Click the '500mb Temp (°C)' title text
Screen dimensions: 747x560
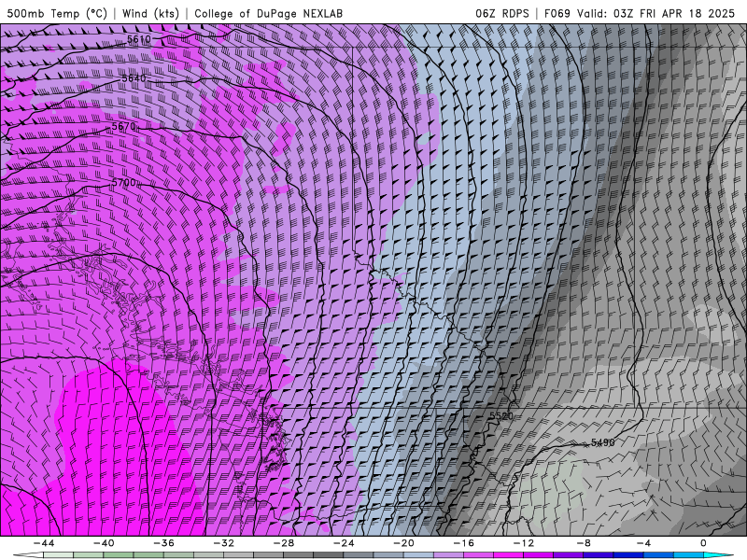coord(57,13)
